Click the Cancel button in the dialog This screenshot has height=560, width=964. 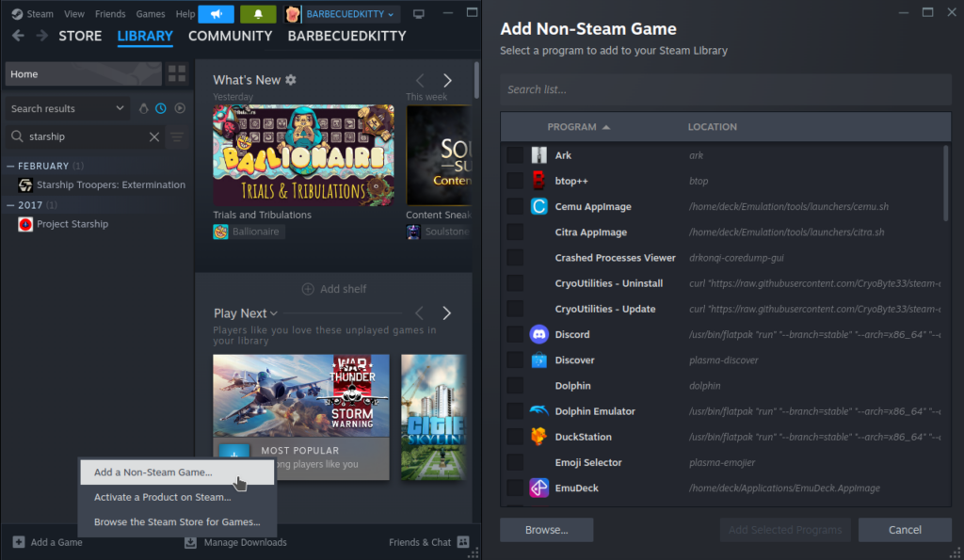coord(905,530)
